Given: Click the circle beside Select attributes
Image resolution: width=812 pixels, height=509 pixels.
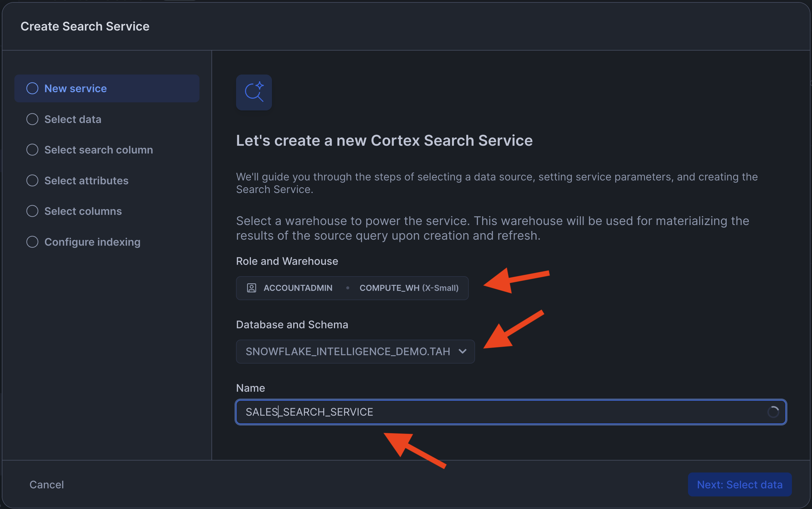Looking at the screenshot, I should click(32, 180).
